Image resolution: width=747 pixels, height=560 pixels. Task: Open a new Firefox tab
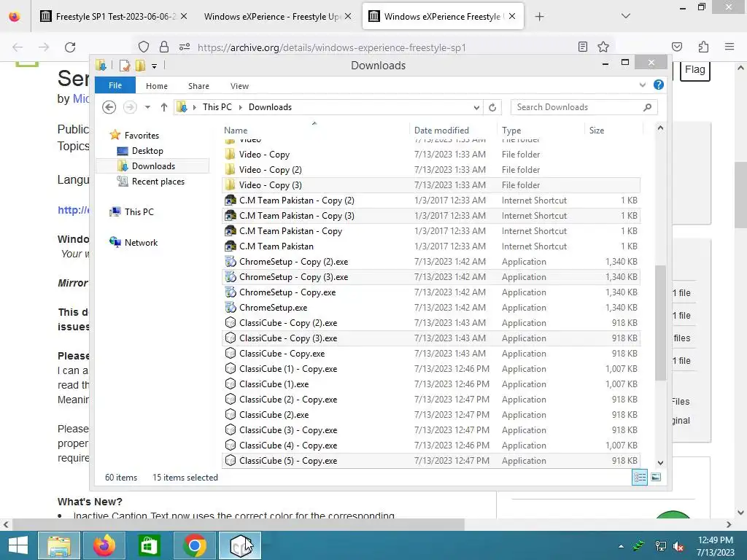click(x=539, y=17)
